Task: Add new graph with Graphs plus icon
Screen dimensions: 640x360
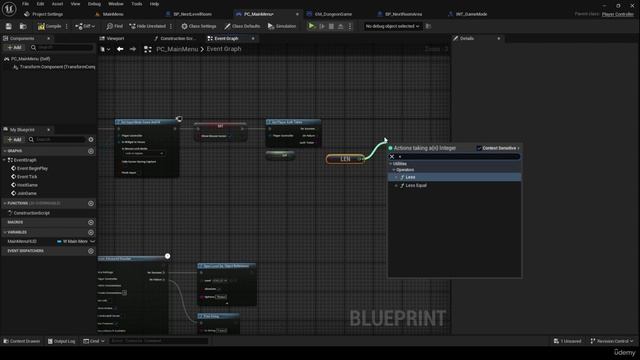Action: tap(91, 151)
